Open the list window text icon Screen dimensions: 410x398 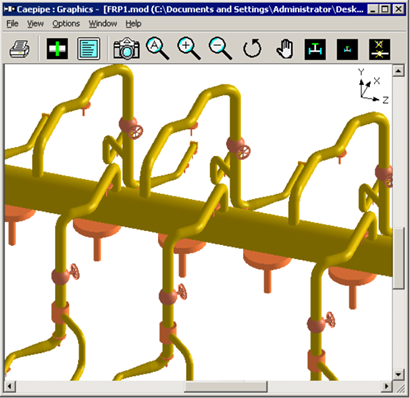pos(89,49)
